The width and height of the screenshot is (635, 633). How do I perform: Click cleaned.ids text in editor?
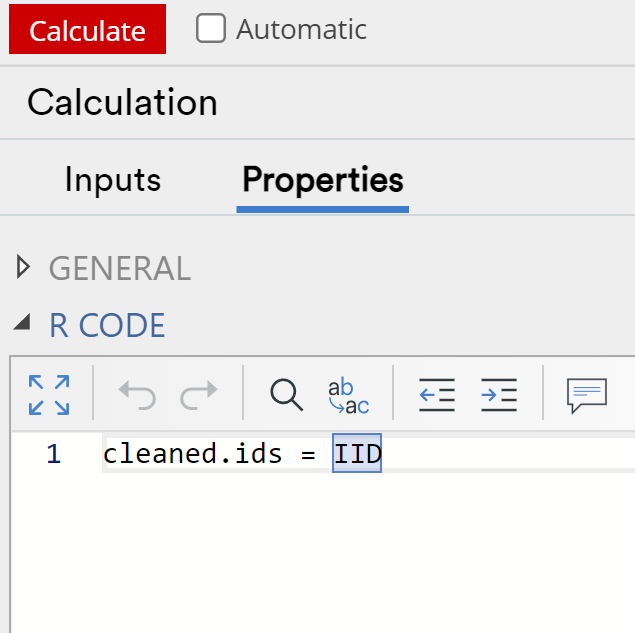[x=192, y=453]
